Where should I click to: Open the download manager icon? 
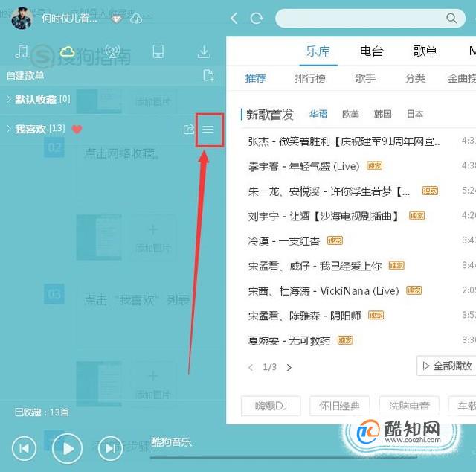[x=204, y=51]
